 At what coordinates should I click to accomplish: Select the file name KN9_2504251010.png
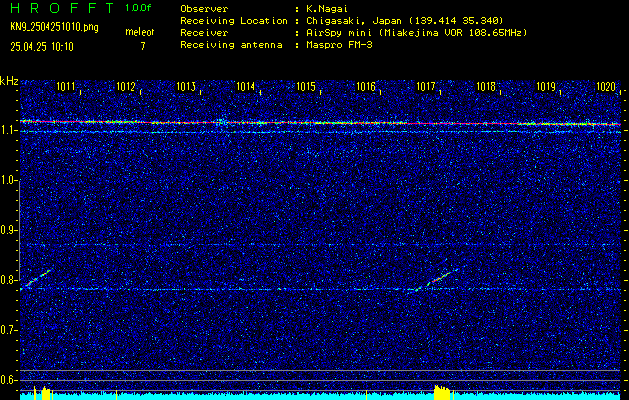[54, 27]
